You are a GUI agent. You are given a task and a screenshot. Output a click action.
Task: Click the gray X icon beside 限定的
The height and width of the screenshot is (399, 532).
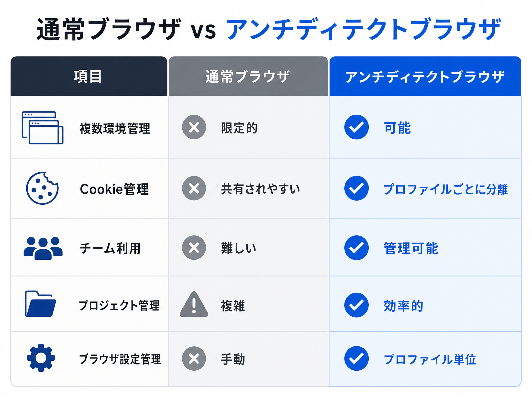point(194,127)
